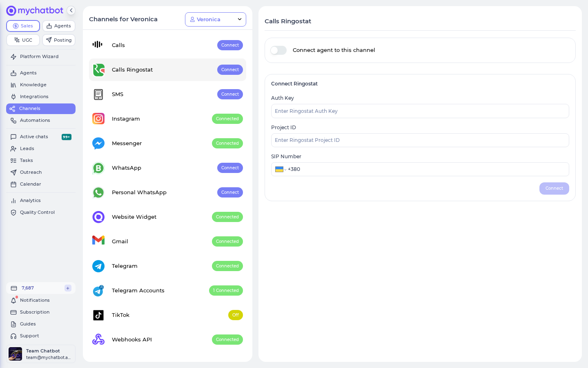Click Connected status for Instagram

click(x=227, y=119)
